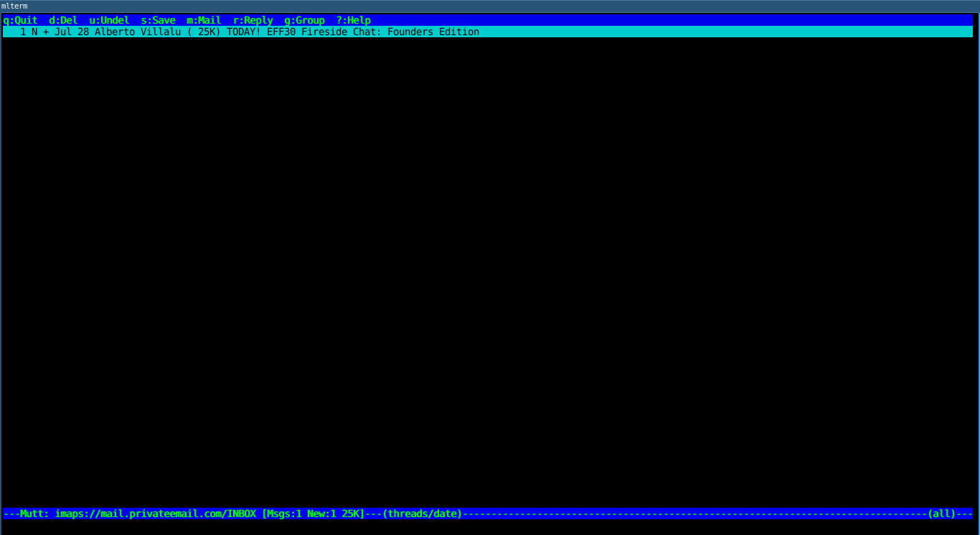Select r:Reply in the top bar

click(253, 20)
